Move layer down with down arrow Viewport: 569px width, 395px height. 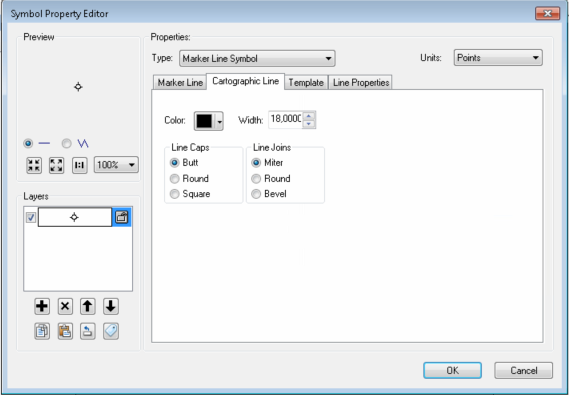tap(111, 306)
